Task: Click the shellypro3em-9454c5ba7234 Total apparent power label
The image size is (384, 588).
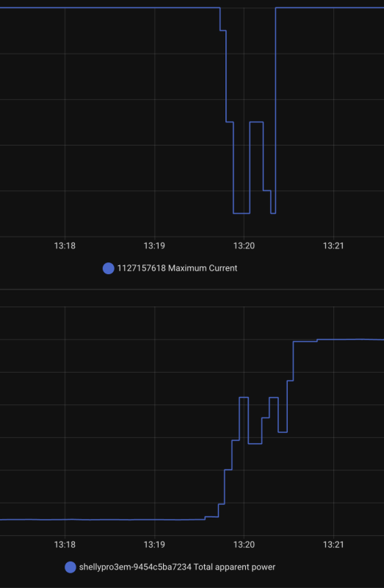Action: click(177, 567)
